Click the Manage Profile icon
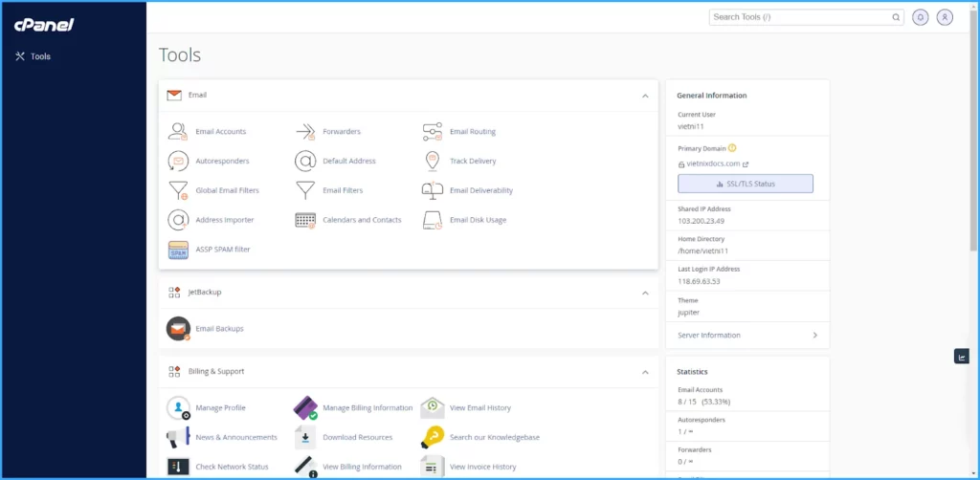The width and height of the screenshot is (980, 480). (178, 407)
